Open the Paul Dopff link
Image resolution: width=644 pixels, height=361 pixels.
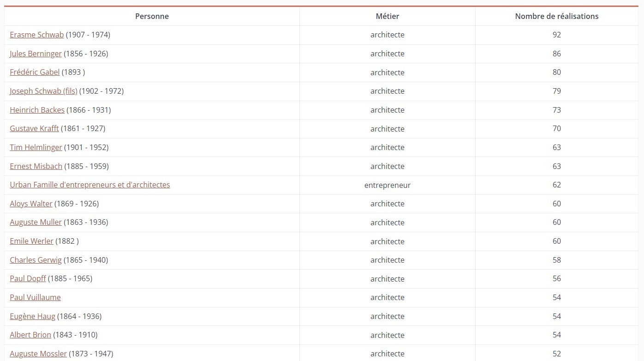(28, 278)
